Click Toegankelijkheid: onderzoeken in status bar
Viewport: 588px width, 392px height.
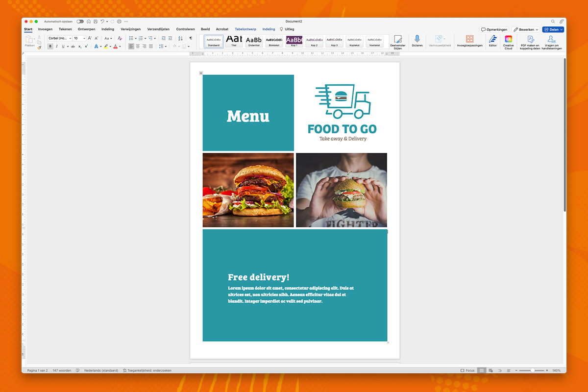click(x=147, y=370)
